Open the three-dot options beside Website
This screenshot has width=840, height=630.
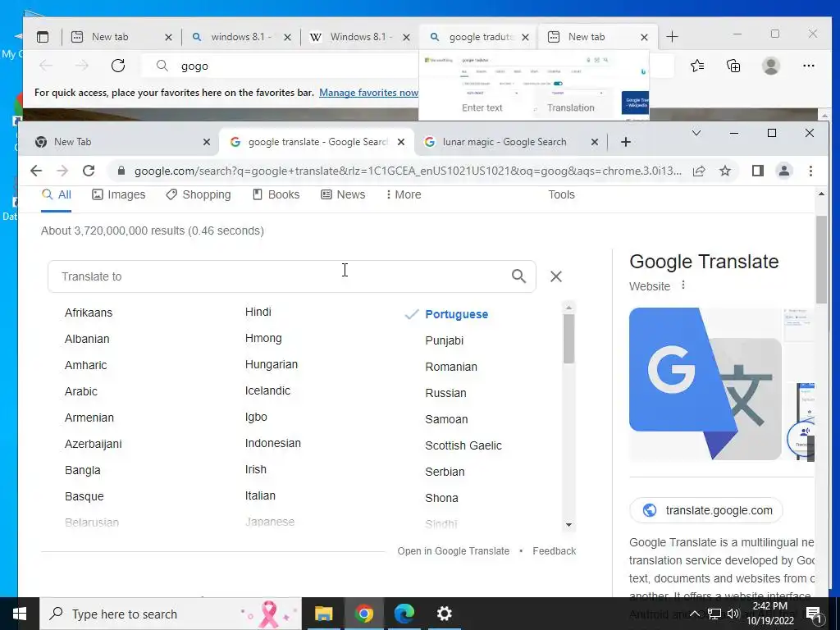pyautogui.click(x=683, y=285)
